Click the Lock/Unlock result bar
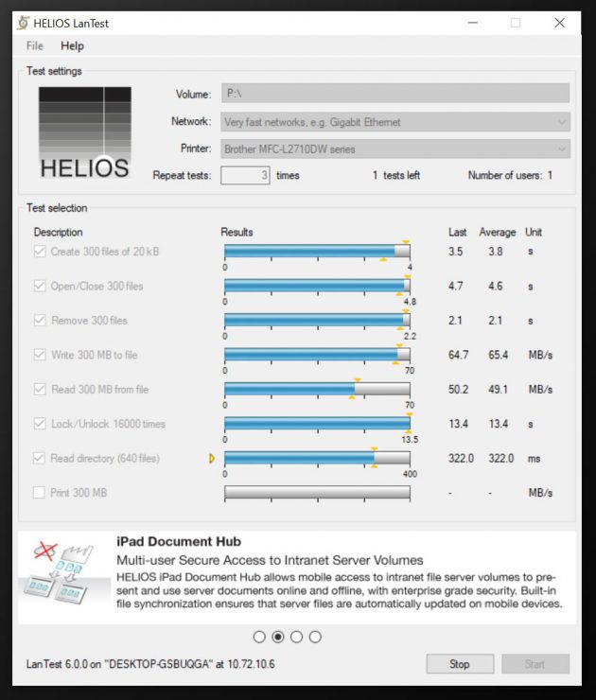The height and width of the screenshot is (700, 596). coord(318,423)
